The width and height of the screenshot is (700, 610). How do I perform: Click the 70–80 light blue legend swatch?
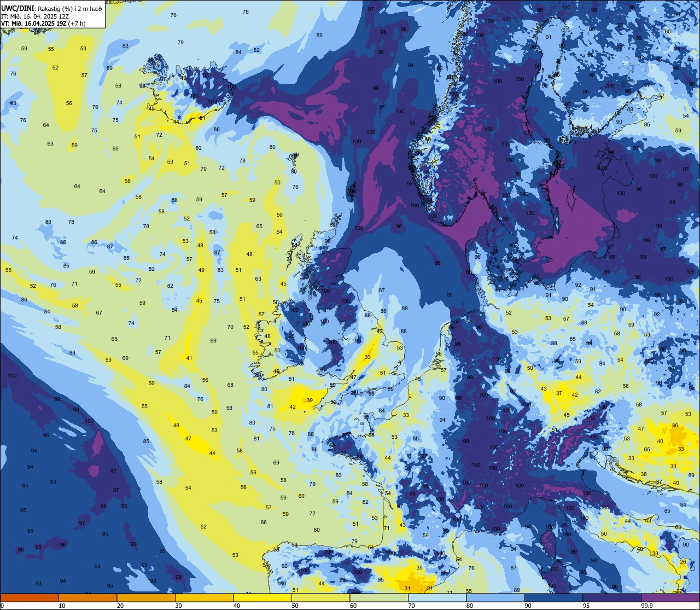coord(437,597)
